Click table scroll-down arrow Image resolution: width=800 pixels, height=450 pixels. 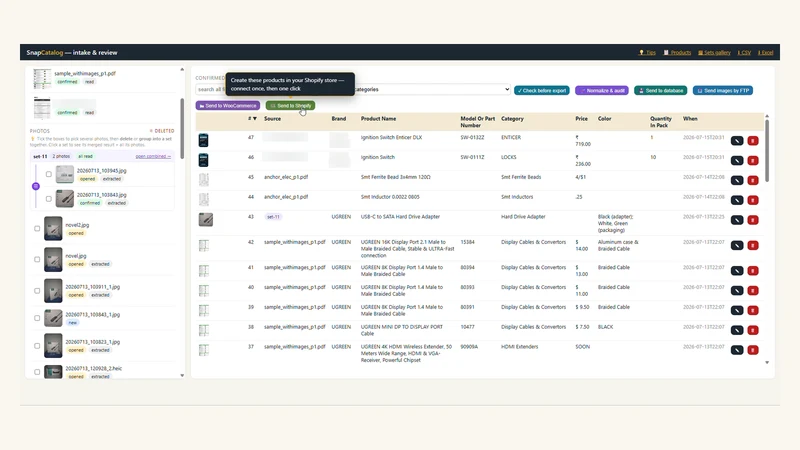point(767,363)
